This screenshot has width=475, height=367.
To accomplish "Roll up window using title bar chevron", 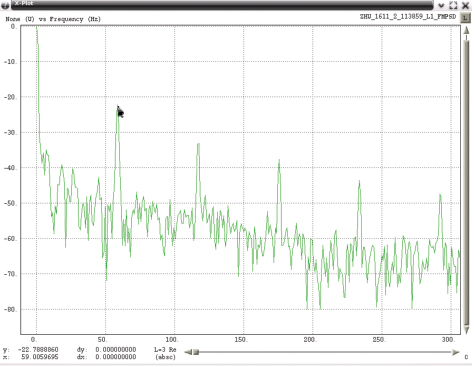I will 441,5.
